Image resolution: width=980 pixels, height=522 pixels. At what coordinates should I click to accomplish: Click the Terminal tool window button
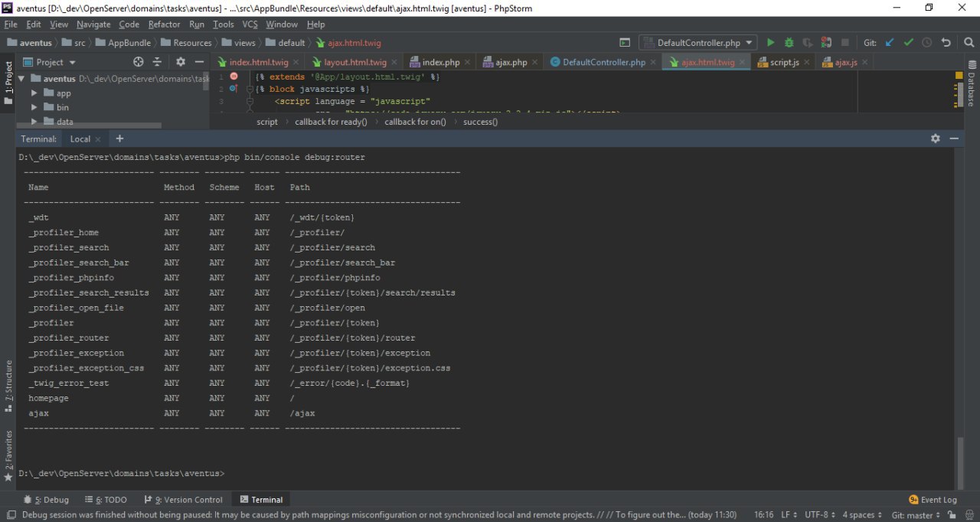point(261,500)
